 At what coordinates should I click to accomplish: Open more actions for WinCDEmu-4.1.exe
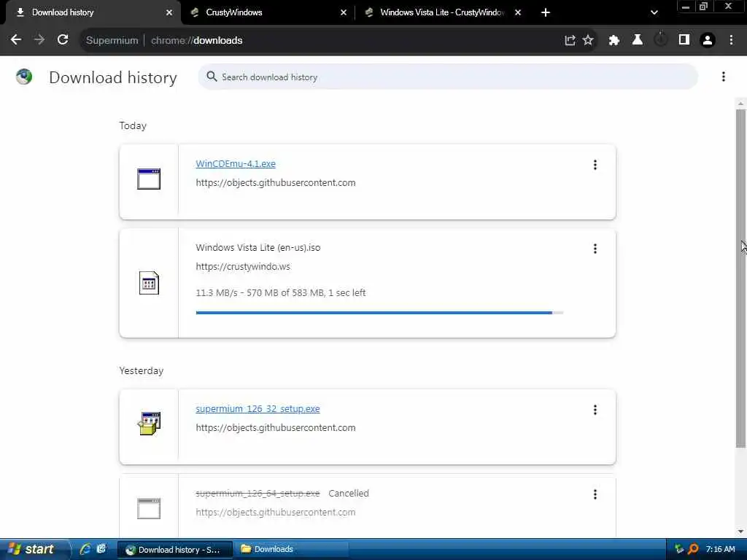click(x=595, y=165)
